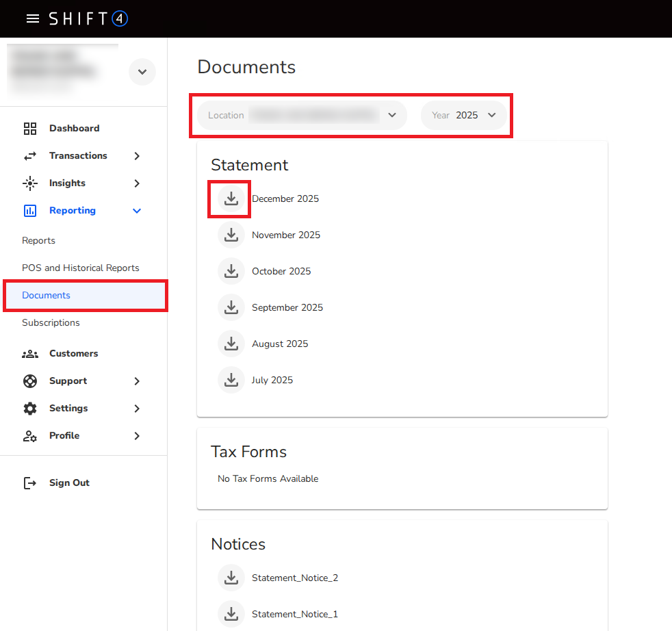672x631 pixels.
Task: Download Statement_Notice_1 file
Action: tap(231, 615)
